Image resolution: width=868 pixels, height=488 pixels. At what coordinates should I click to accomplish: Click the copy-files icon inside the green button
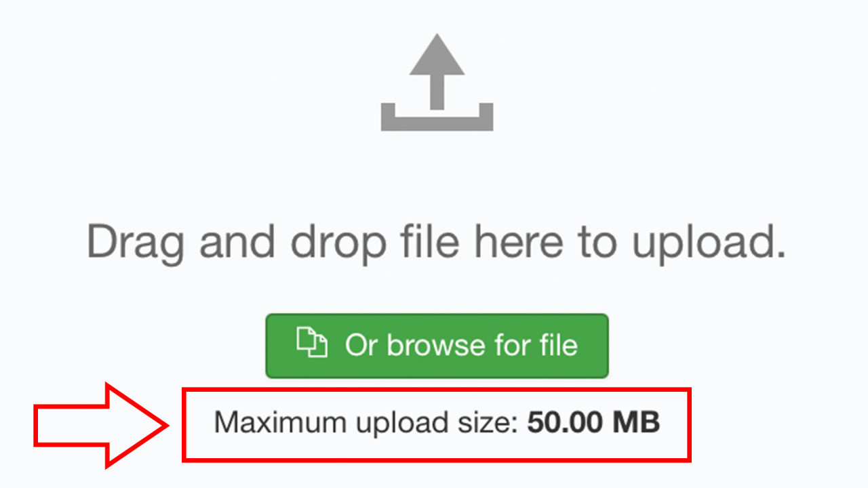coord(312,342)
